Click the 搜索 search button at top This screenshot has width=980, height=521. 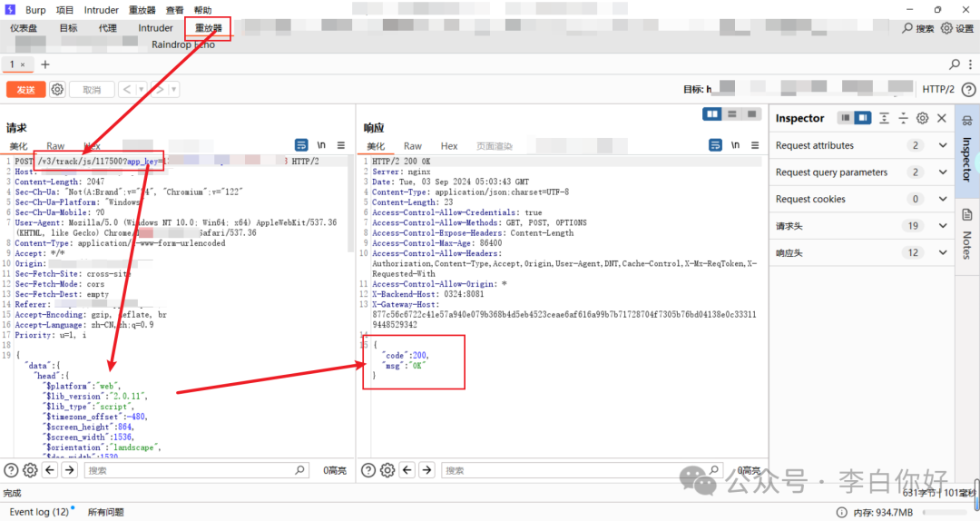[x=917, y=28]
